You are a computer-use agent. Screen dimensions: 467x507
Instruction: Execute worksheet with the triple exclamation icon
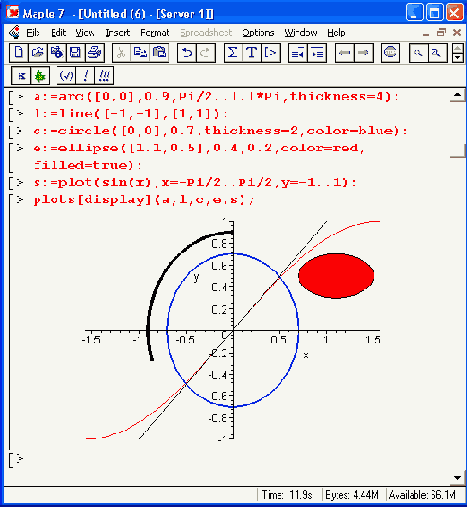click(x=104, y=76)
